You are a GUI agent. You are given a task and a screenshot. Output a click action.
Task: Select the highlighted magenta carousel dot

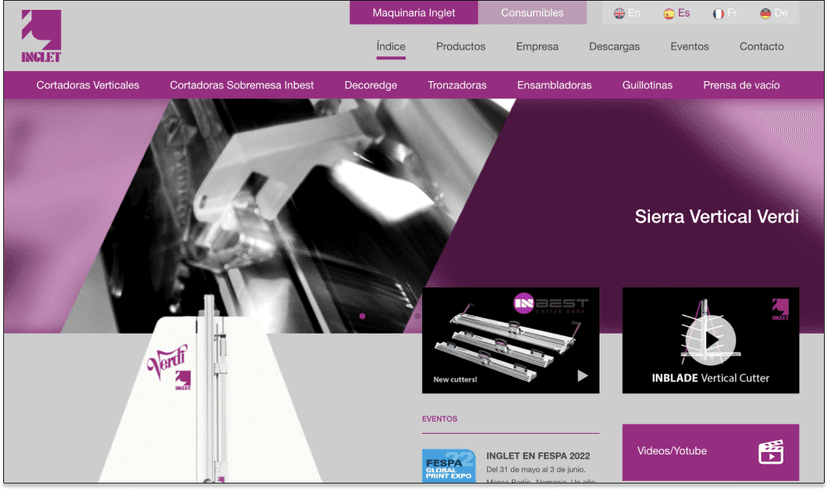click(x=362, y=316)
